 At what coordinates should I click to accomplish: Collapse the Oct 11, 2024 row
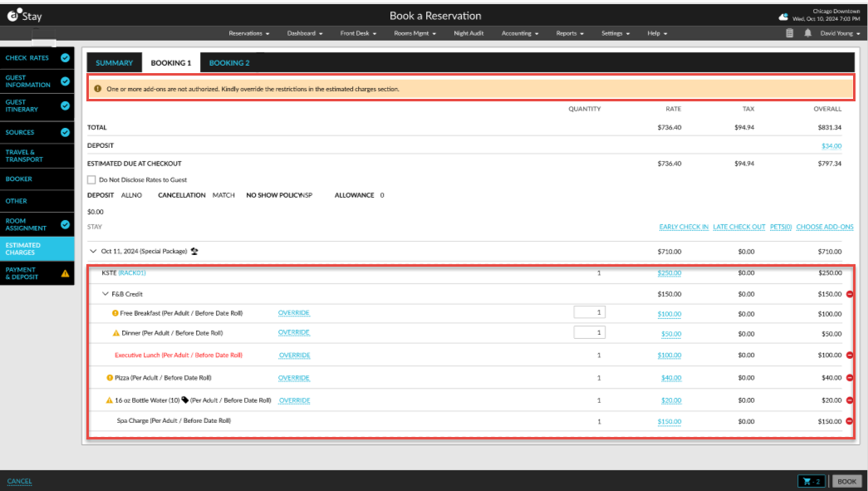pos(92,251)
